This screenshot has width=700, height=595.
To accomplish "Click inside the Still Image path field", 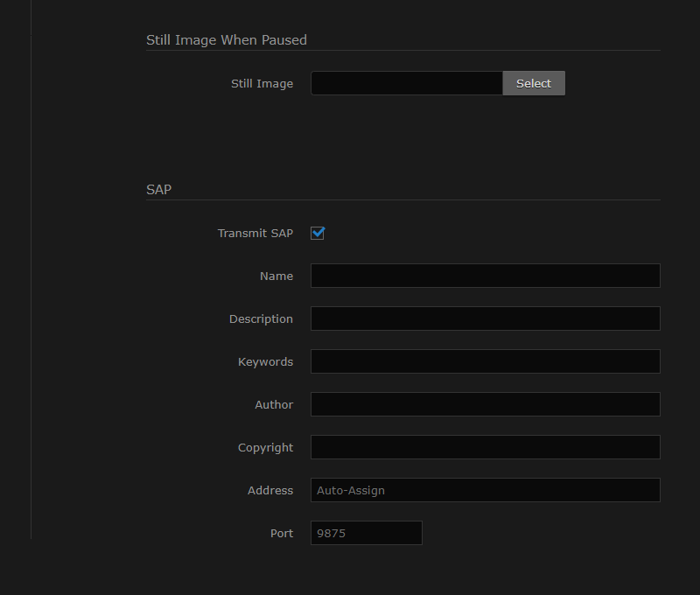I will [x=406, y=83].
